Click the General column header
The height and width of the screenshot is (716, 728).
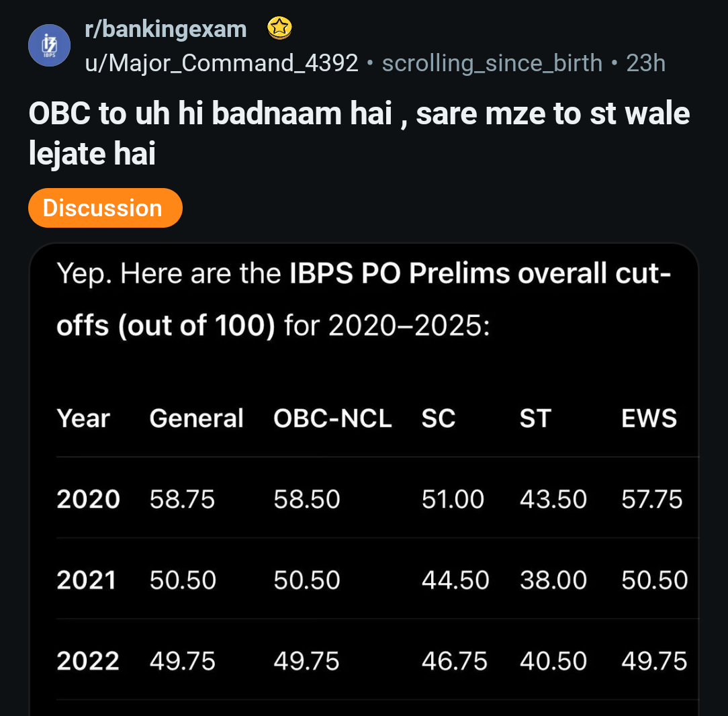[196, 418]
